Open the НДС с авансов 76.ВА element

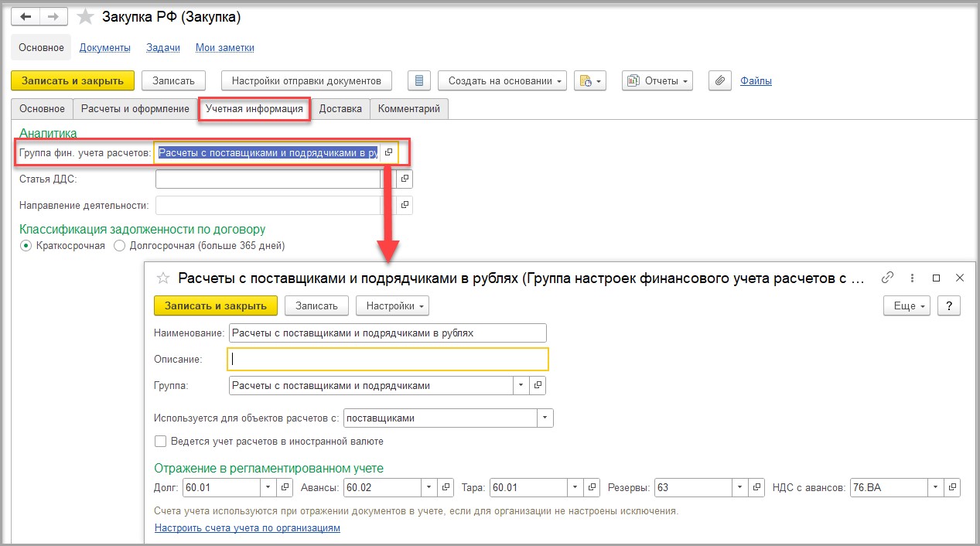pyautogui.click(x=953, y=487)
